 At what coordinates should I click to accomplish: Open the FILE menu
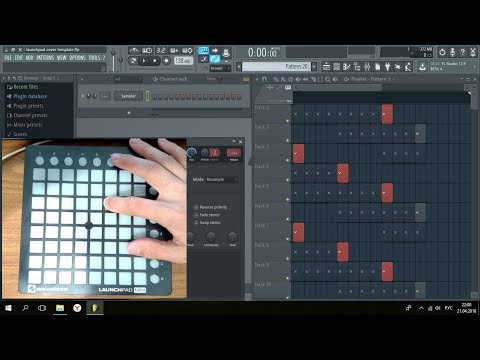[8, 58]
